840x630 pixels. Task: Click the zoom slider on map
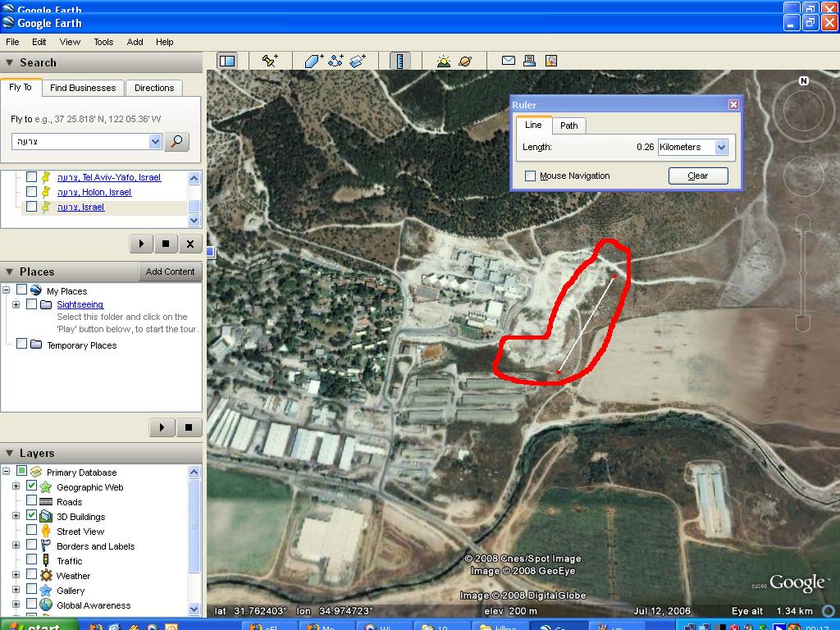(x=803, y=274)
